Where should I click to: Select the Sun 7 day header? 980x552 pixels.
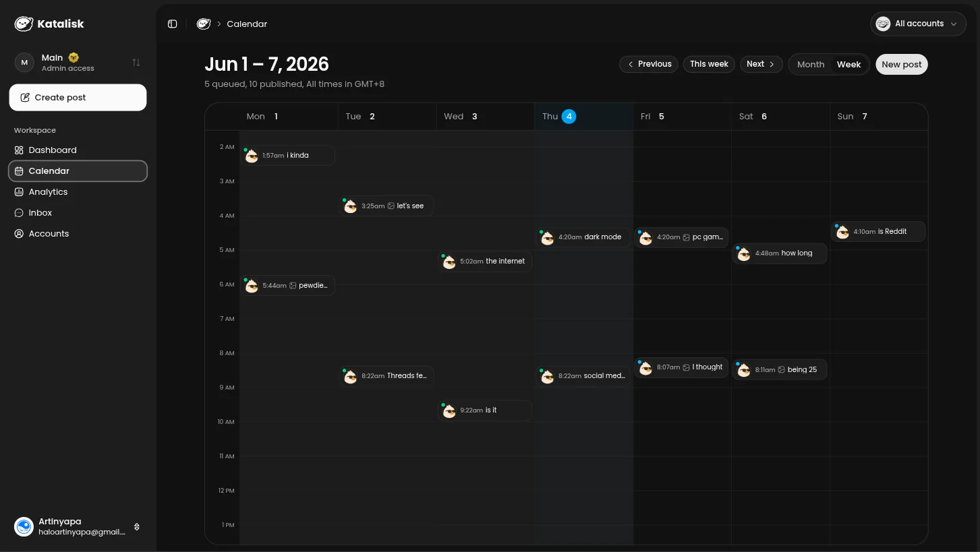(879, 117)
